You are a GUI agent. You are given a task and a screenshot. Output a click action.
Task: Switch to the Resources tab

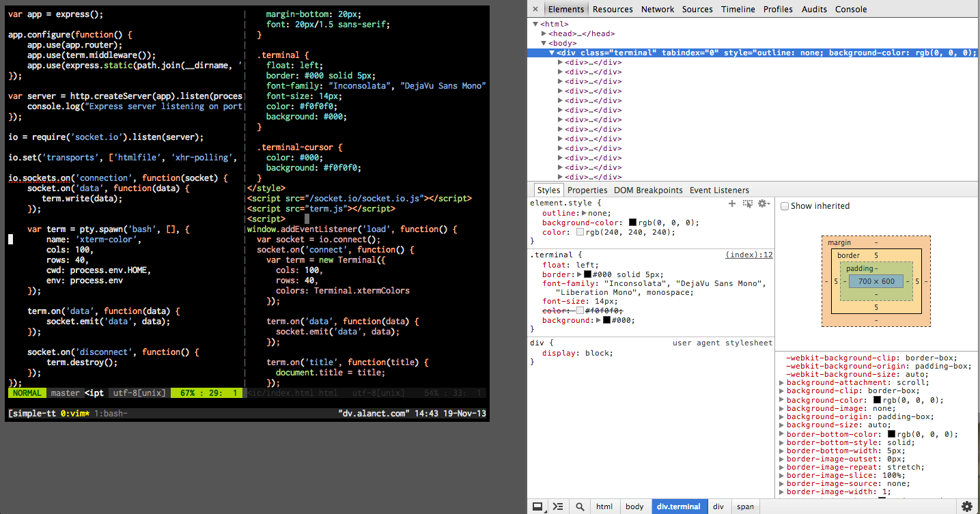pyautogui.click(x=613, y=10)
